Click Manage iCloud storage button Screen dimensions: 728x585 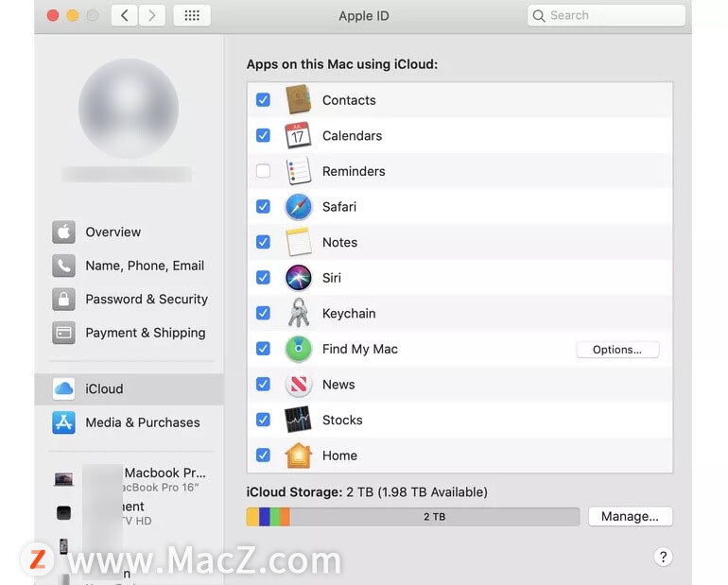pos(630,516)
